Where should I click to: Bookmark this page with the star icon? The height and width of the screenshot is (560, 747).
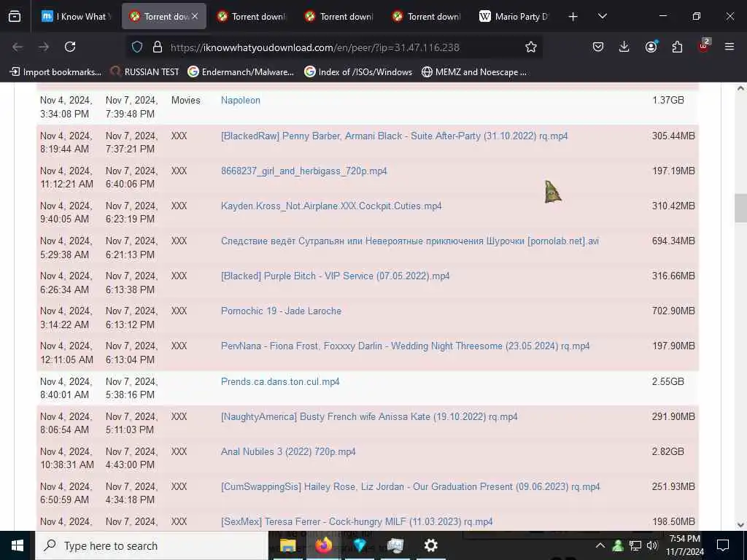531,47
